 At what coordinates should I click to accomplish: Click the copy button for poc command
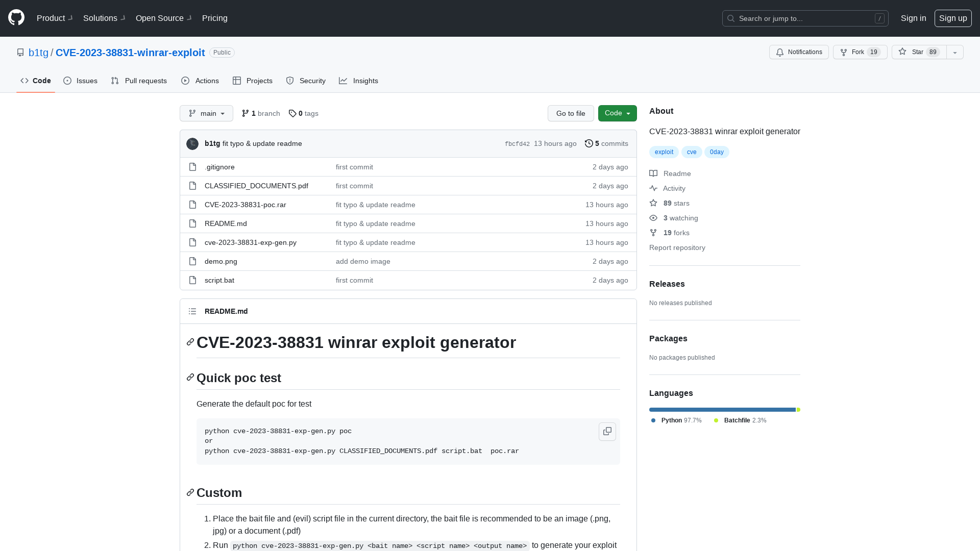tap(607, 431)
